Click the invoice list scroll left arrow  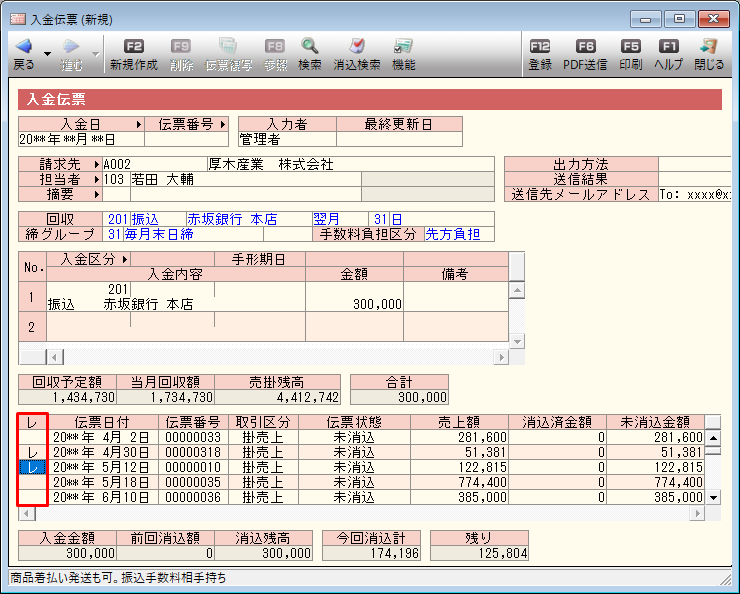tap(27, 513)
